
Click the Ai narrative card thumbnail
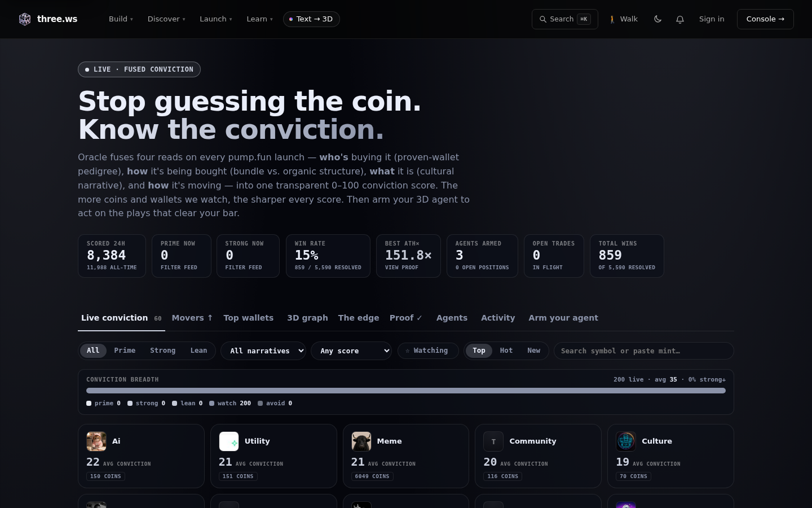[x=96, y=441]
